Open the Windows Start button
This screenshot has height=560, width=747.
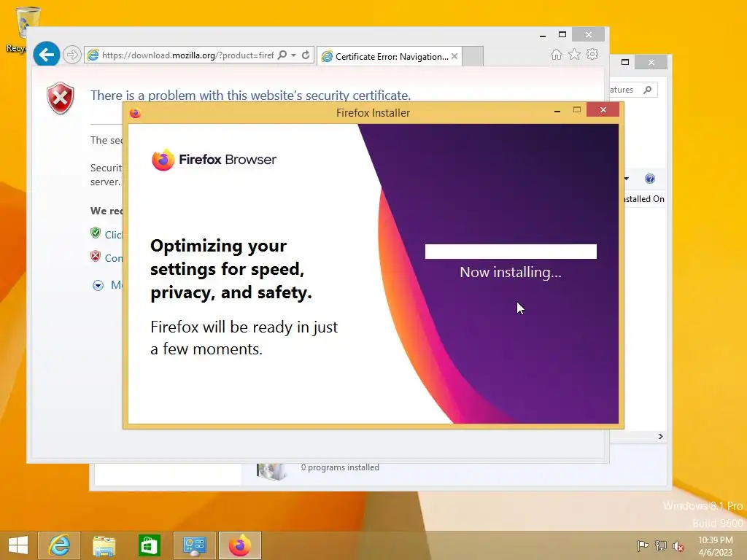pos(18,545)
